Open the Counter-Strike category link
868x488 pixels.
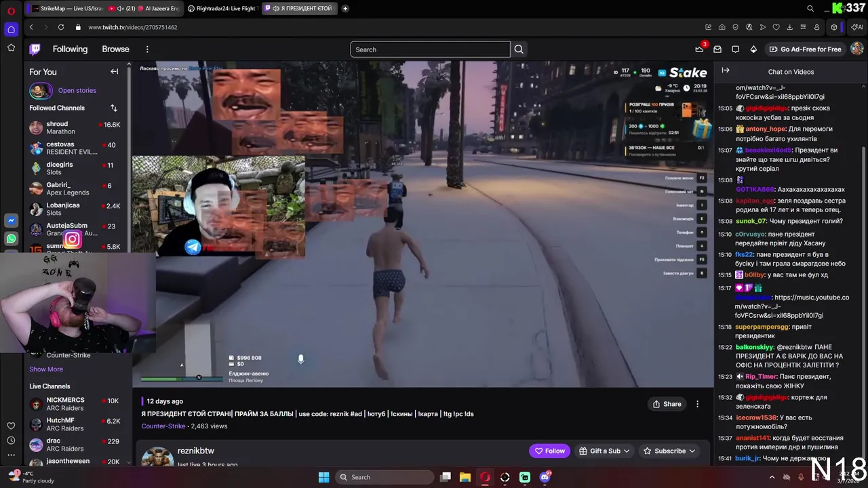(163, 426)
